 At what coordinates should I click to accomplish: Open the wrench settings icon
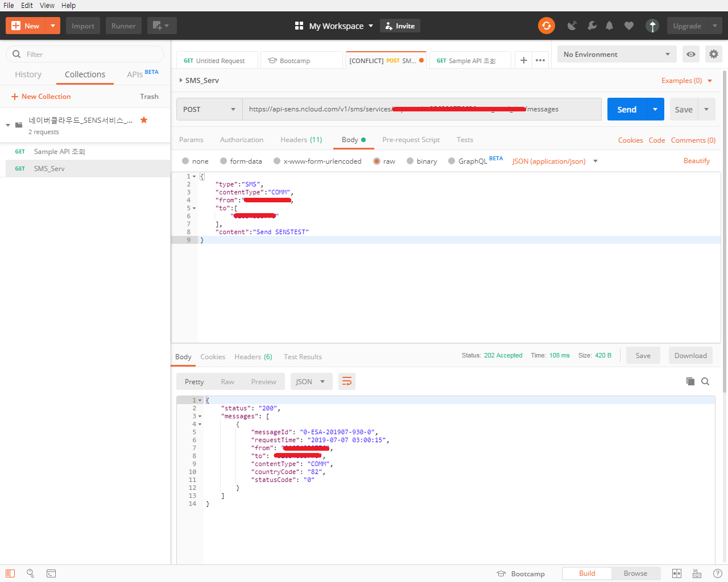click(592, 26)
